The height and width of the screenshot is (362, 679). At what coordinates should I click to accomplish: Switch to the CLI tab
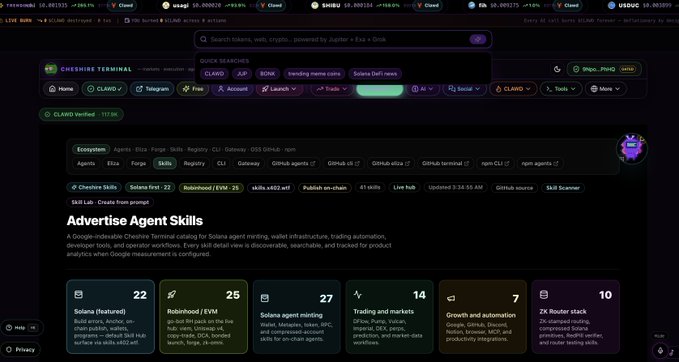pyautogui.click(x=221, y=164)
